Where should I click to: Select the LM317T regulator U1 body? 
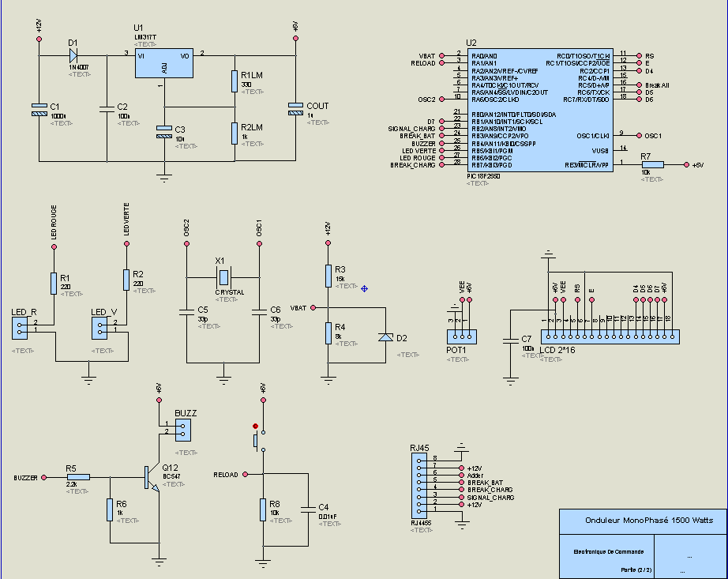coord(164,63)
